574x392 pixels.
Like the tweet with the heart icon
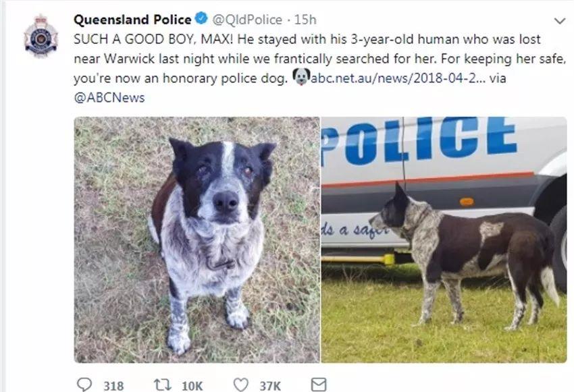coord(240,384)
